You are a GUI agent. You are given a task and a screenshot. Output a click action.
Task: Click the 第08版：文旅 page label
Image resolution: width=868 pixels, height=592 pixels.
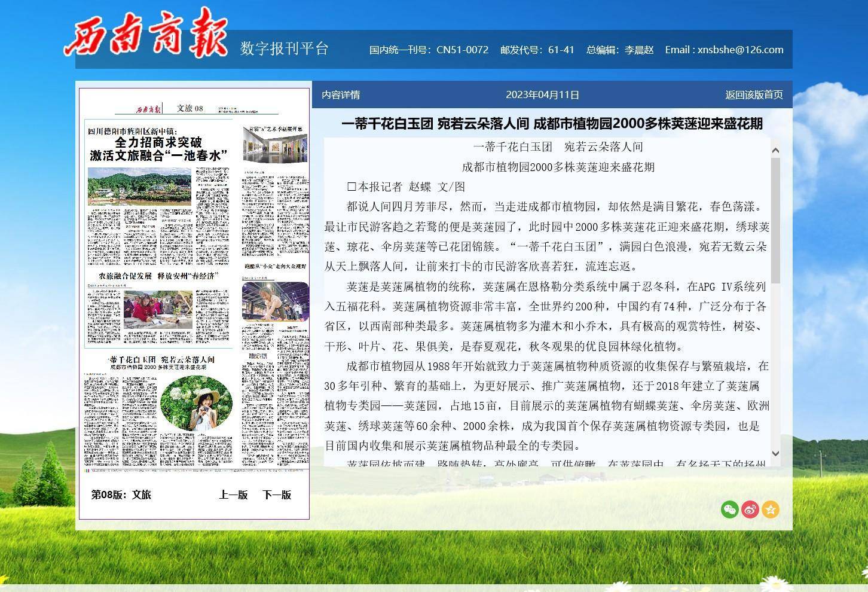pyautogui.click(x=121, y=495)
